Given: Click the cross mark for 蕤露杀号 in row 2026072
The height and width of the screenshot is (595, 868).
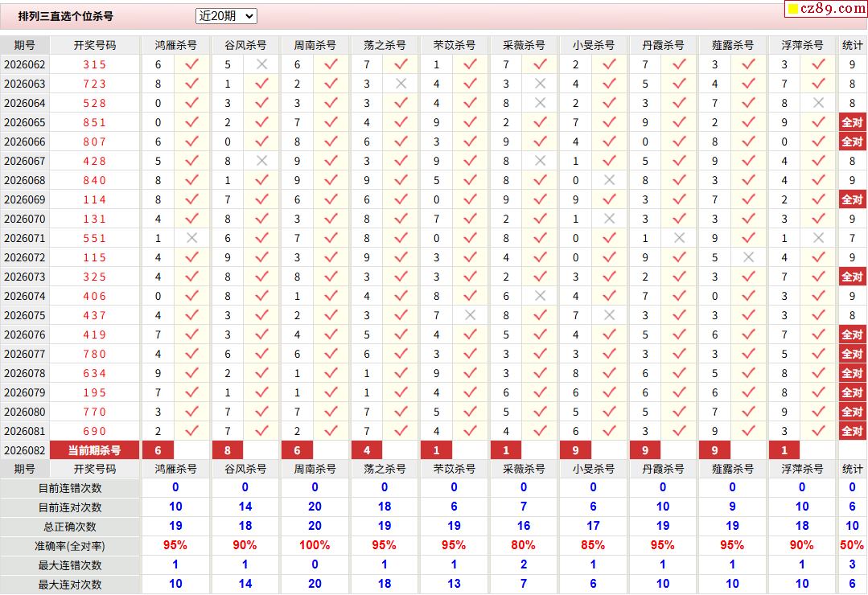Looking at the screenshot, I should tap(748, 257).
